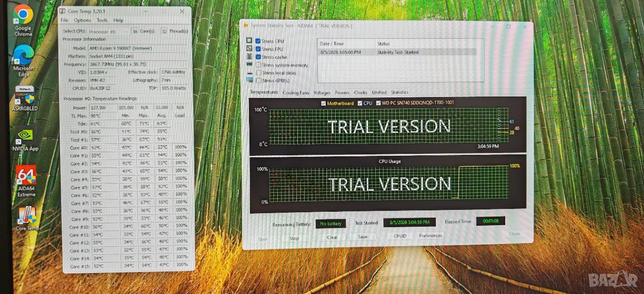Screen dimensions: 644x294
Task: Click the monitor icon beside Stress GPU(s)
Action: pos(249,80)
